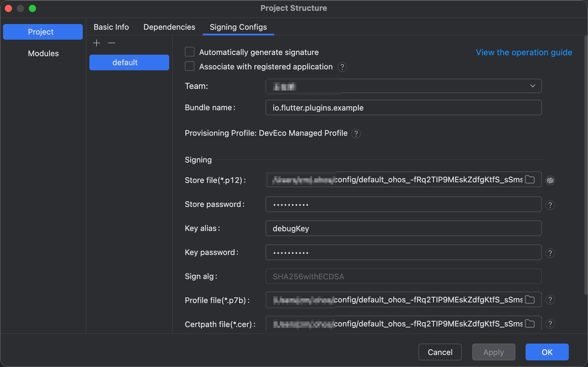Click the vertical scrollbar on right edge
Screen dimensions: 588x367
pos(586,165)
